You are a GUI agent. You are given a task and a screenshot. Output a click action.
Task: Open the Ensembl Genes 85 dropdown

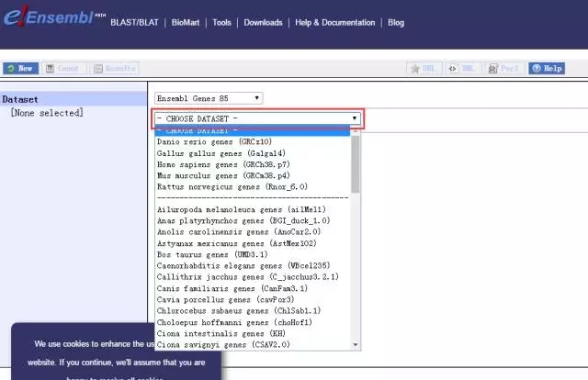click(209, 98)
